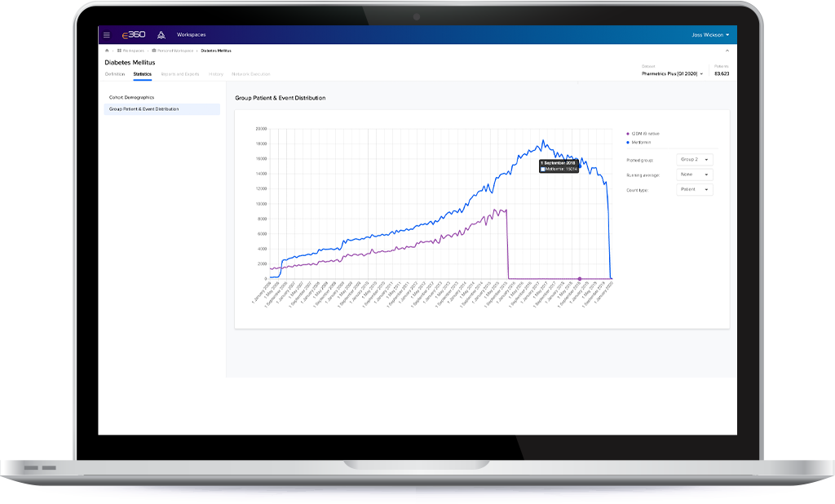Collapse the header panel with chevron
The height and width of the screenshot is (504, 835).
(727, 51)
